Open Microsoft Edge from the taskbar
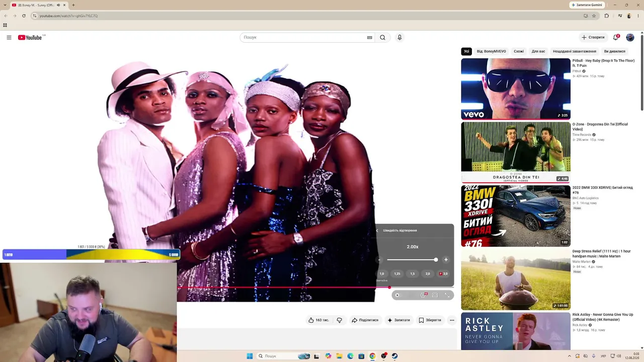Viewport: 644px width, 362px height. (x=350, y=356)
